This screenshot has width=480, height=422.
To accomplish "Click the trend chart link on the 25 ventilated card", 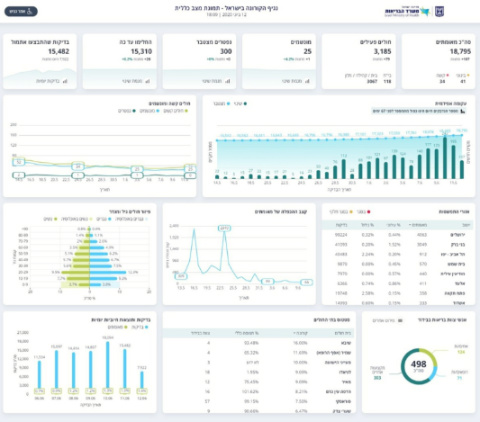I will coord(296,81).
